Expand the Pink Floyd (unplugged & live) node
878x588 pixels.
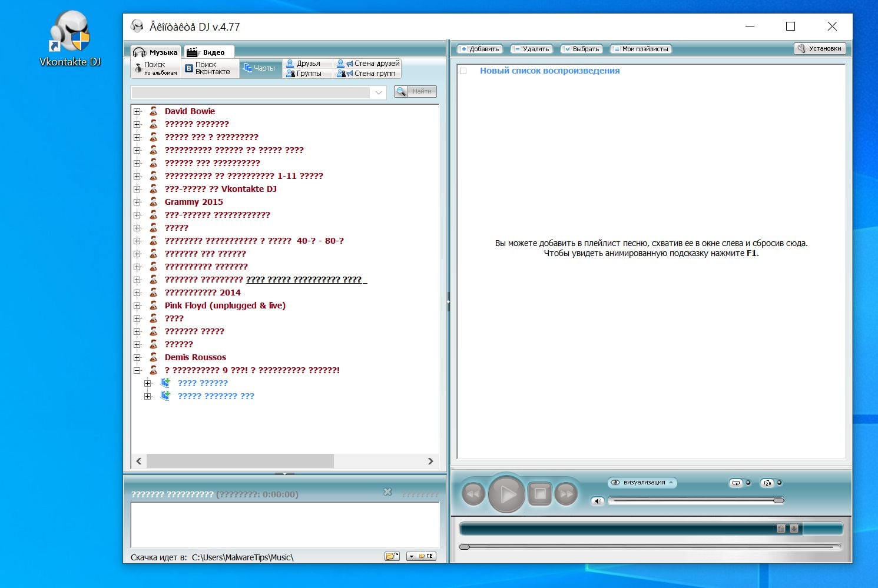(x=137, y=305)
